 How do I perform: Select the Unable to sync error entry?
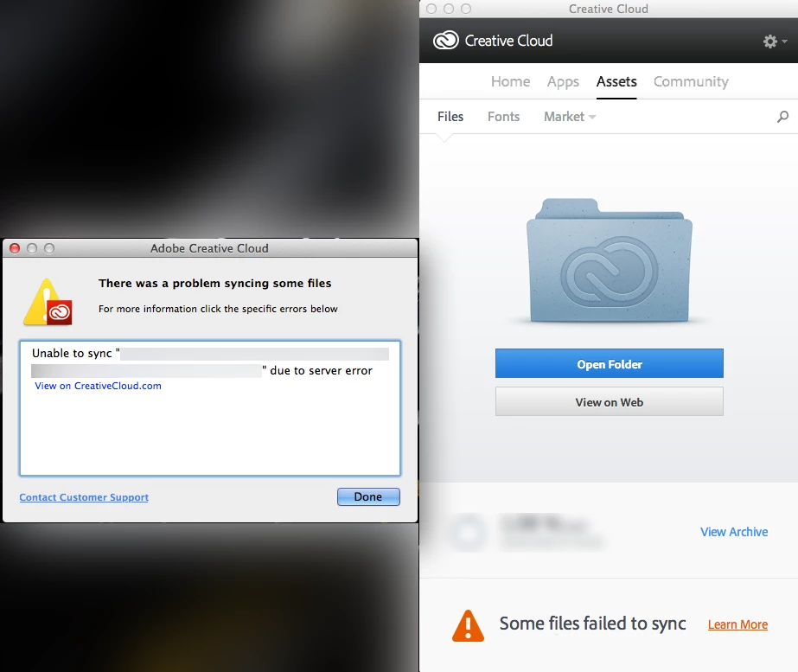pyautogui.click(x=210, y=362)
